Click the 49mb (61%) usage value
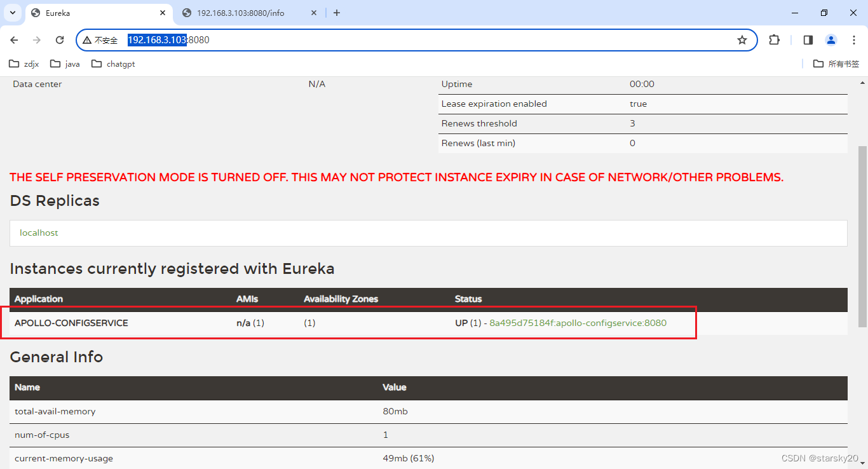 [x=409, y=458]
